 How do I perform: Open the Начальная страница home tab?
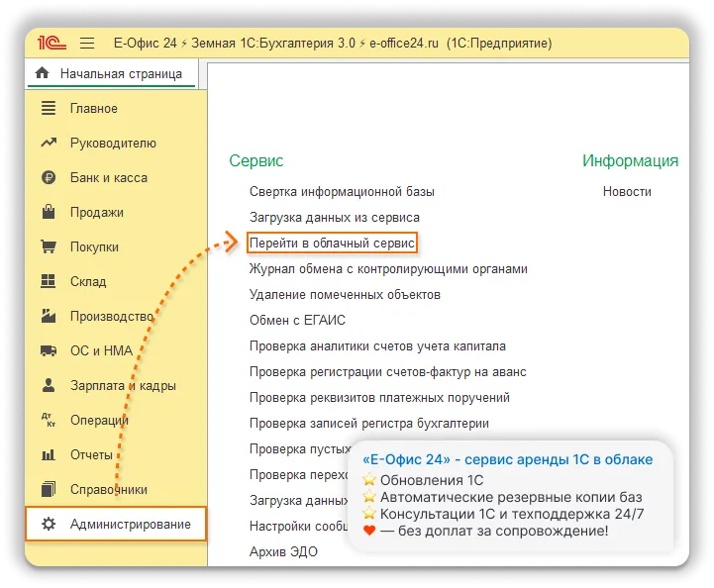tap(110, 73)
